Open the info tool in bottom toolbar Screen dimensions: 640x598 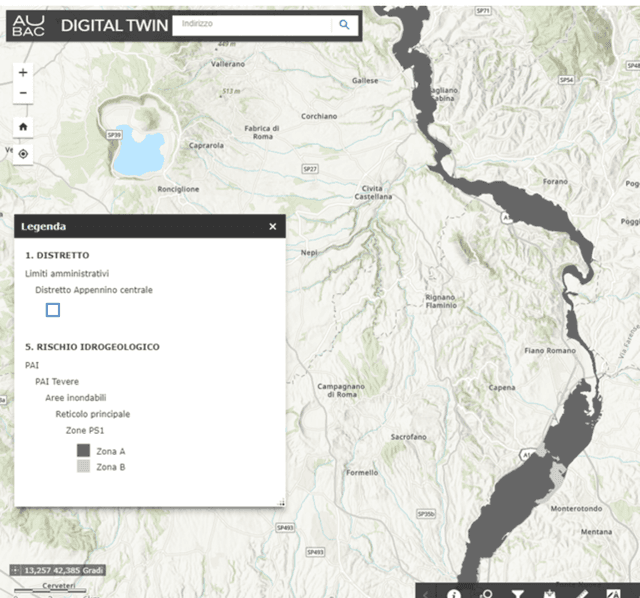(x=454, y=593)
